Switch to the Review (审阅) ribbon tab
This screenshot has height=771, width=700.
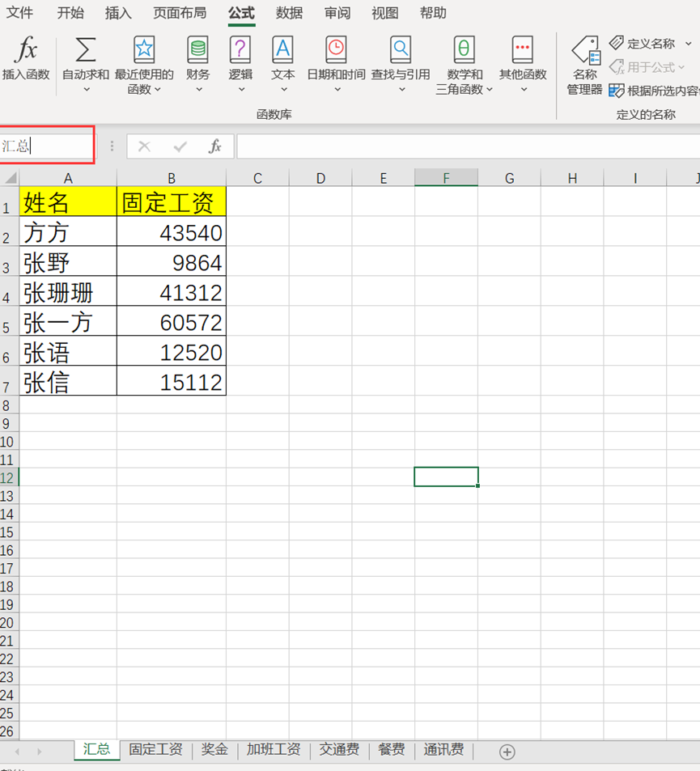click(x=337, y=13)
